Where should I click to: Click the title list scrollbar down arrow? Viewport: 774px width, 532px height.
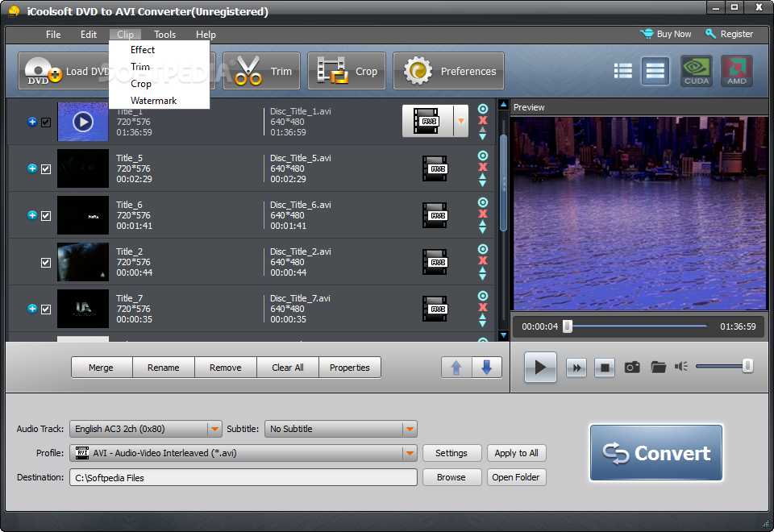point(503,335)
